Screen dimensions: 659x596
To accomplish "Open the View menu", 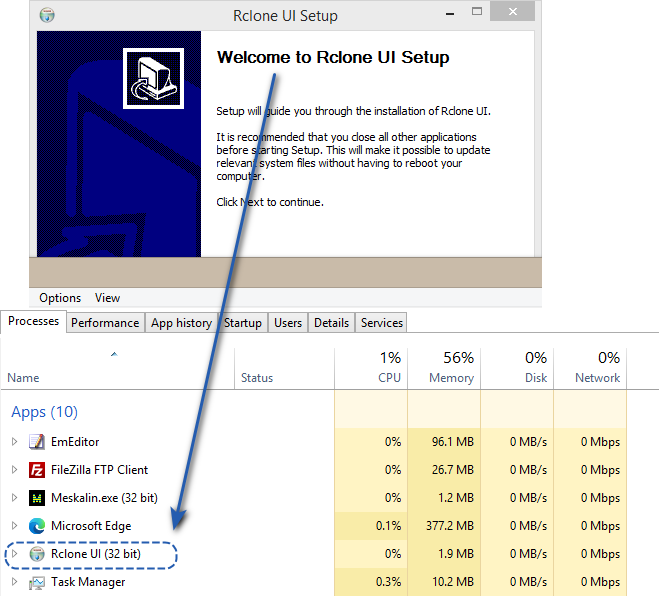I will point(107,298).
